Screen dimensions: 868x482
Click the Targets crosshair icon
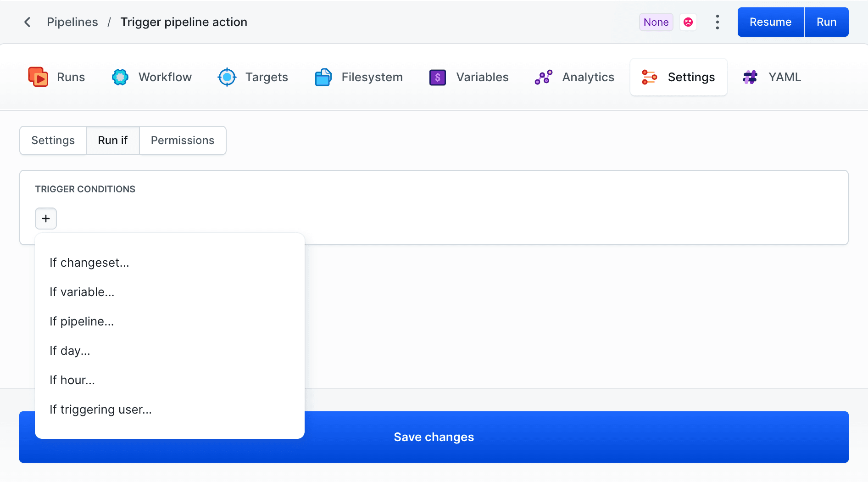coord(227,77)
